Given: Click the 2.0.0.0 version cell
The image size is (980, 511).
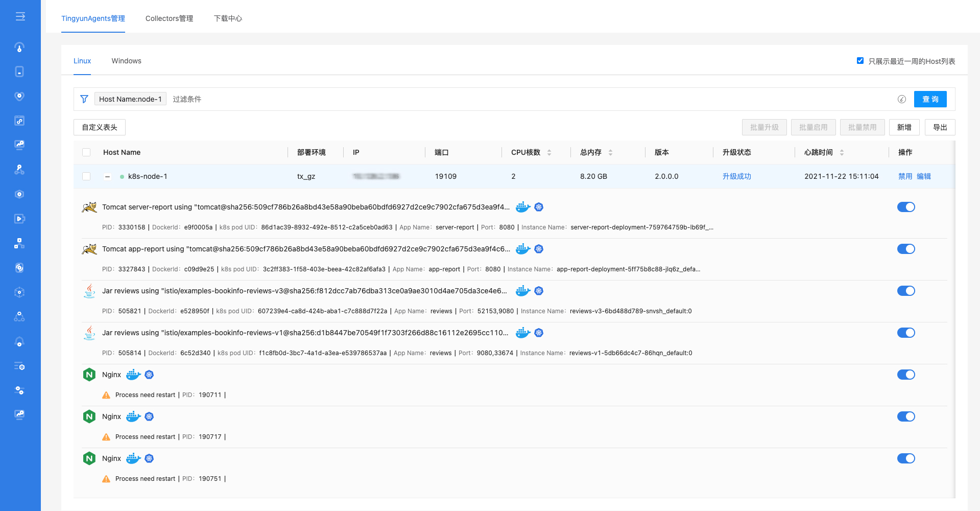Looking at the screenshot, I should click(x=666, y=176).
